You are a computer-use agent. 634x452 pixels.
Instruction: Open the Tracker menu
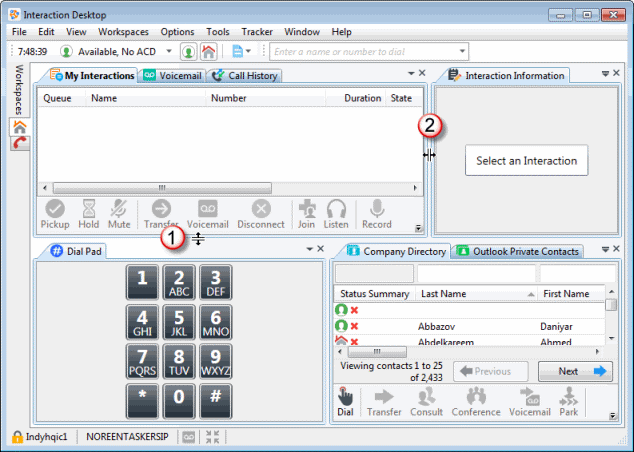pyautogui.click(x=258, y=32)
